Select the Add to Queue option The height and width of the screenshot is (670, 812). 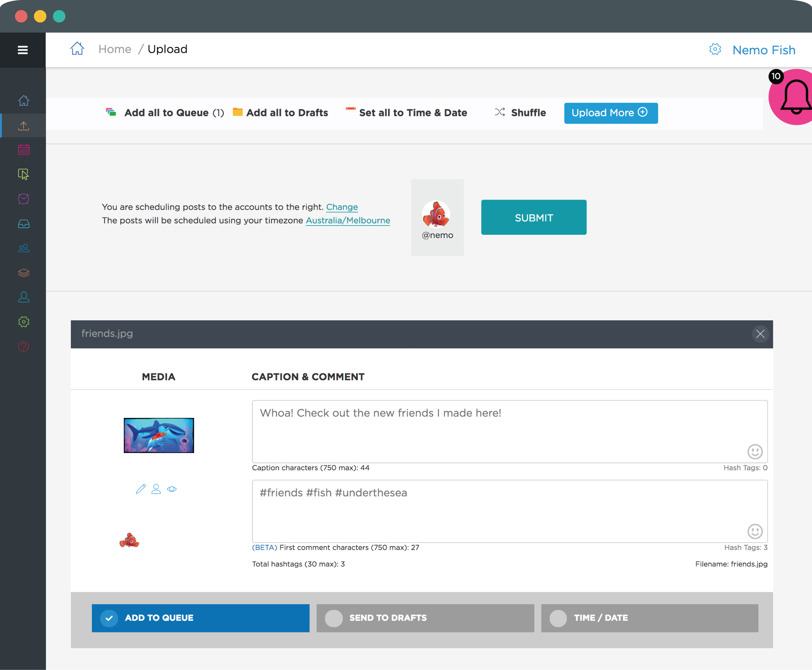[200, 618]
